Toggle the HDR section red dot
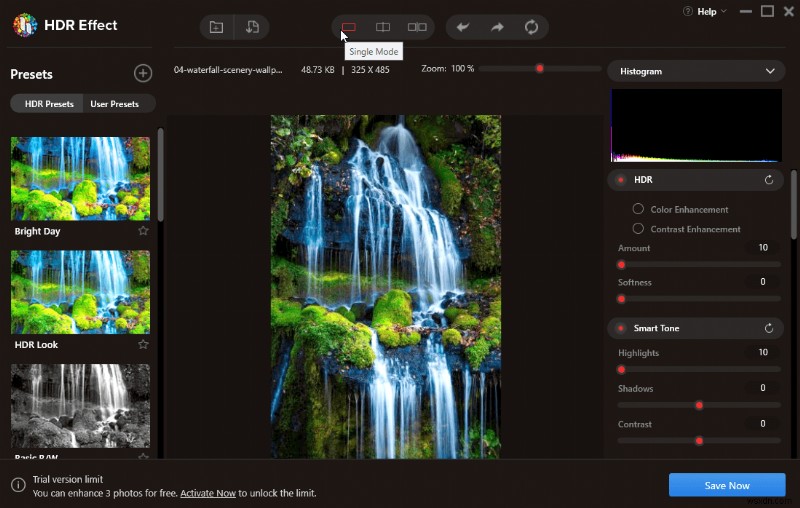This screenshot has height=508, width=800. [621, 180]
